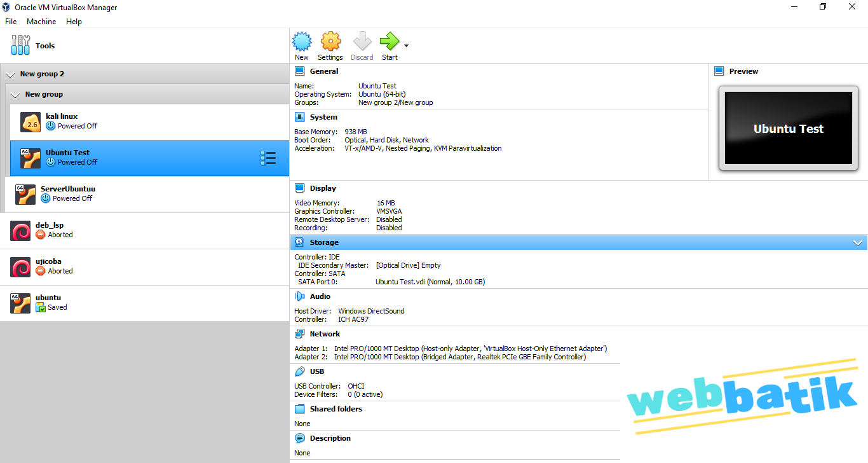Click ServerUbuntuu Powered Off status icon
This screenshot has height=463, width=868.
point(46,198)
